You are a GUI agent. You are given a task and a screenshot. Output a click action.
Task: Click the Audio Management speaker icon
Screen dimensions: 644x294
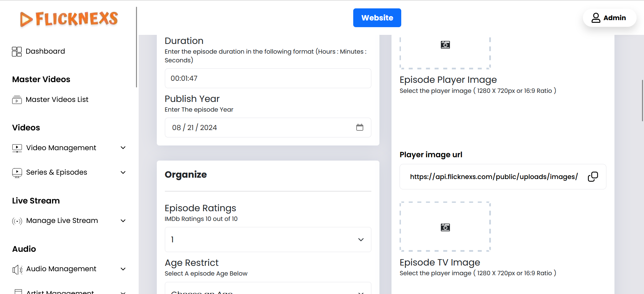(x=17, y=269)
